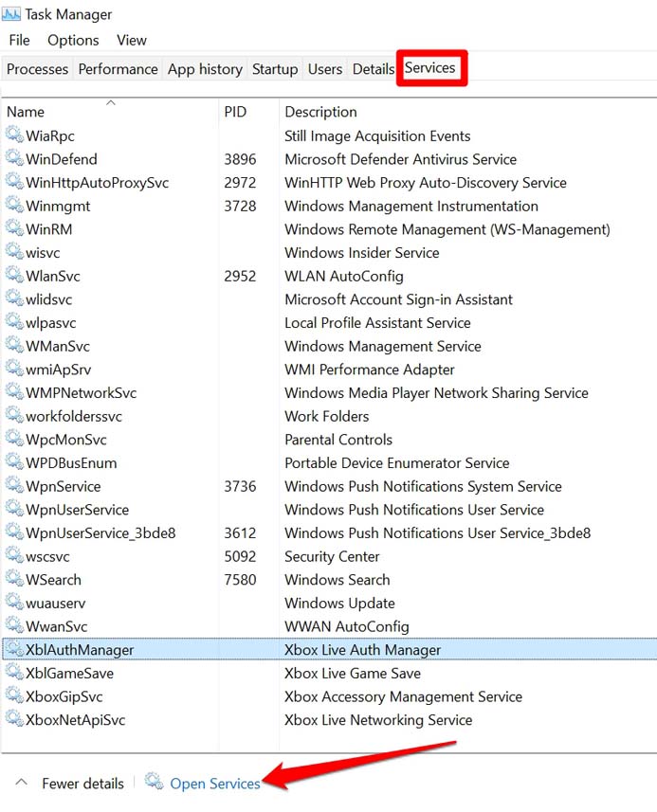Click the service icon next to WPDBusEnum
Image resolution: width=657 pixels, height=812 pixels.
click(x=14, y=462)
